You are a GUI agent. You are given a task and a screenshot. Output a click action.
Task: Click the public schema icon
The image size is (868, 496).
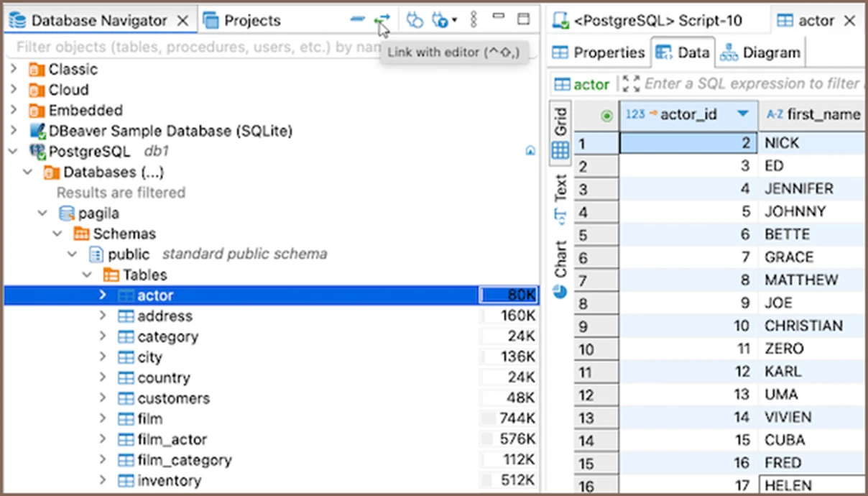(96, 254)
